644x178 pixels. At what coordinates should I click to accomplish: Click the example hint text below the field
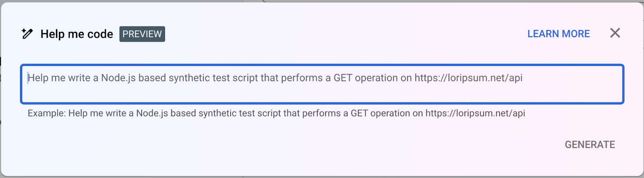click(x=276, y=113)
